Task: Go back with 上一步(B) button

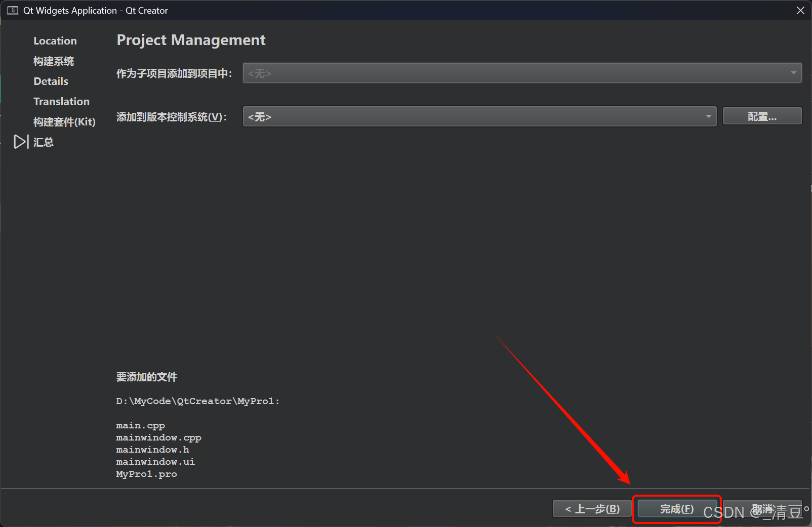Action: [x=592, y=509]
